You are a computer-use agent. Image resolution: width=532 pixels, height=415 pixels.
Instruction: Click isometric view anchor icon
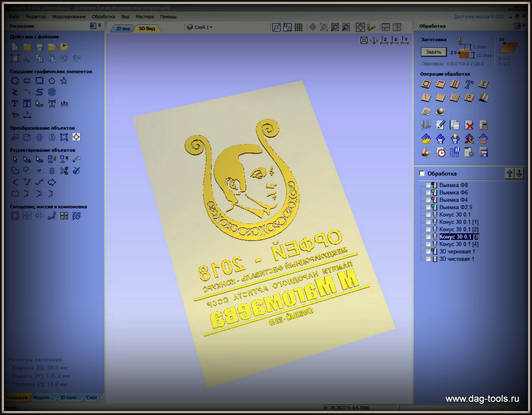point(374,41)
